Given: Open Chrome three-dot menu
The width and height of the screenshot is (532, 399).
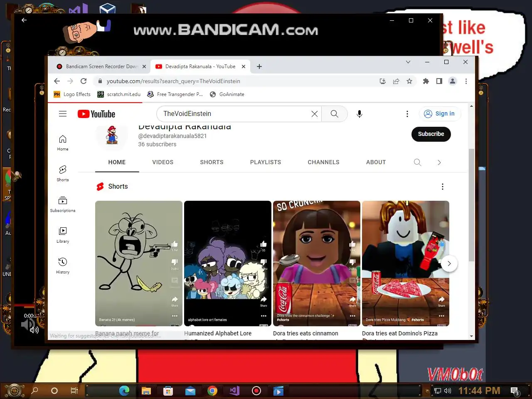Looking at the screenshot, I should (x=466, y=81).
